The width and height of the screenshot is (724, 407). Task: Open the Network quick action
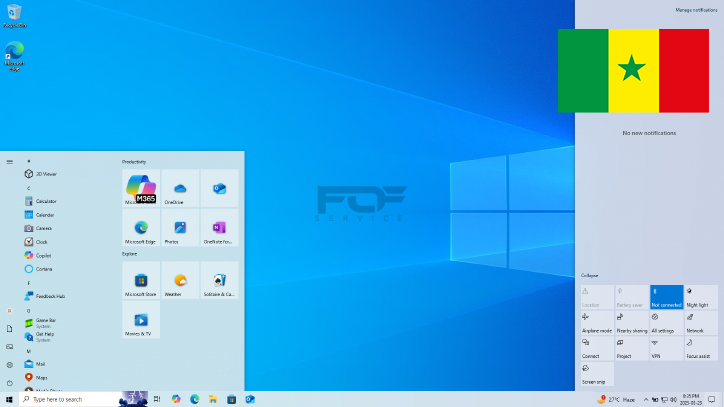701,322
